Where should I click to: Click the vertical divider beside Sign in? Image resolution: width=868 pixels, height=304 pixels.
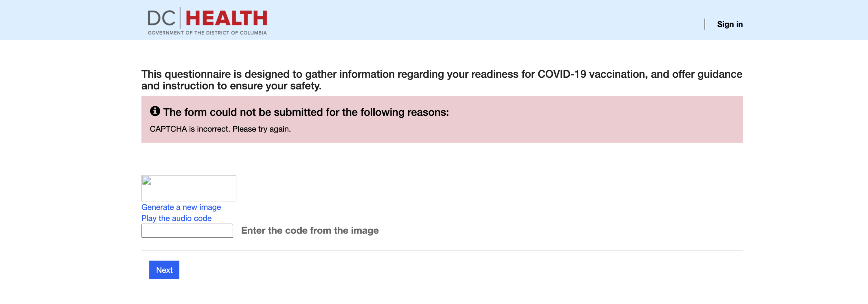coord(704,24)
